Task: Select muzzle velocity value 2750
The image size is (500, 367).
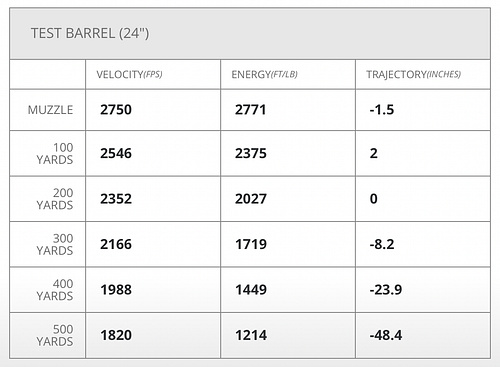Action: coord(116,110)
